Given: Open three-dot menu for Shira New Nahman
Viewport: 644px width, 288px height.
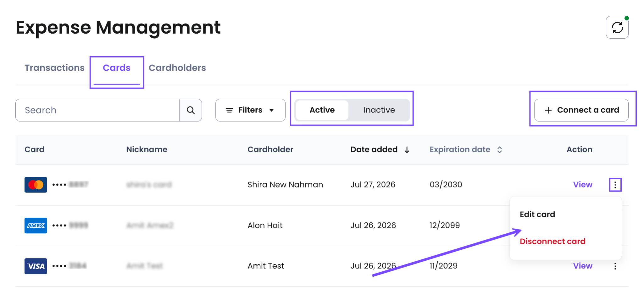Looking at the screenshot, I should tap(615, 185).
